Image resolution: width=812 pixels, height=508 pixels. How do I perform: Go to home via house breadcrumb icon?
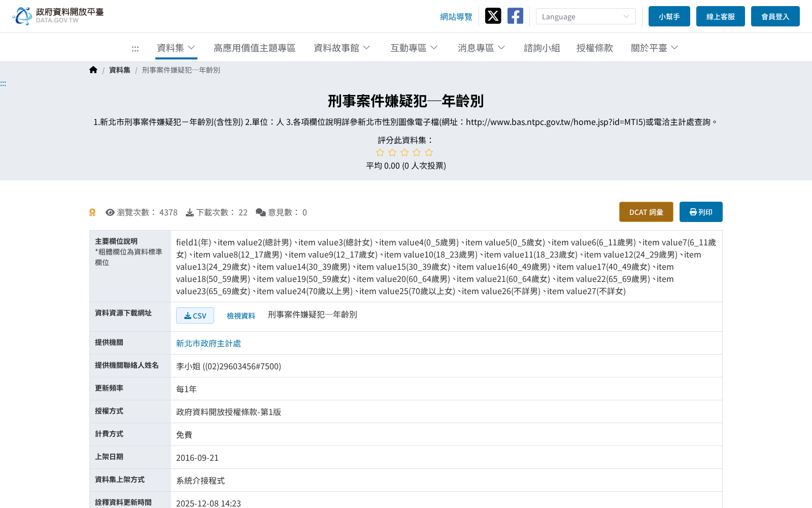(x=93, y=70)
